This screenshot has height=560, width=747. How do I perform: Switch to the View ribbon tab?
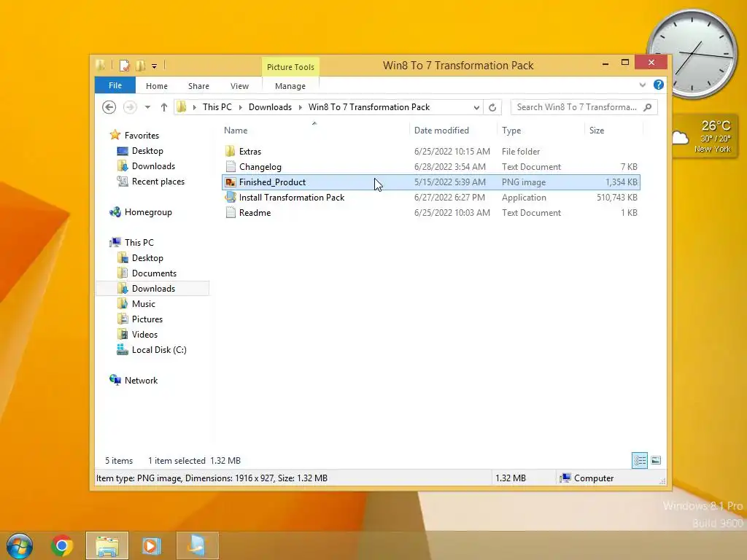point(239,86)
